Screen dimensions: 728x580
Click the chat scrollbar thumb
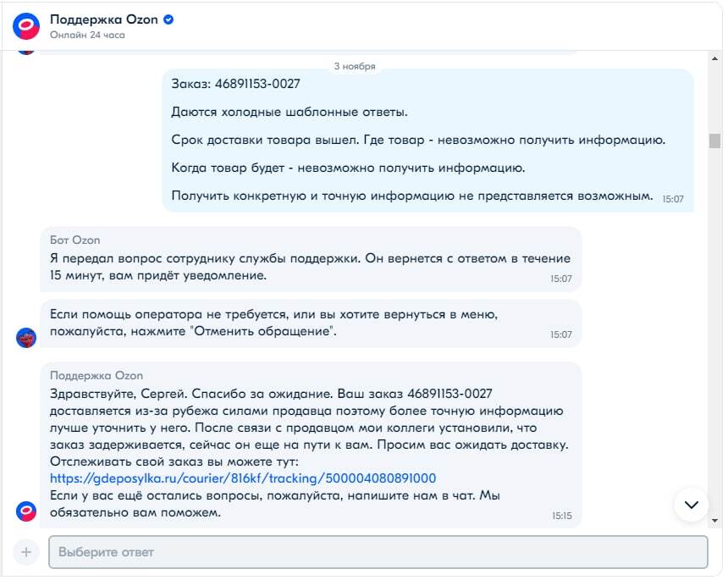pos(714,141)
